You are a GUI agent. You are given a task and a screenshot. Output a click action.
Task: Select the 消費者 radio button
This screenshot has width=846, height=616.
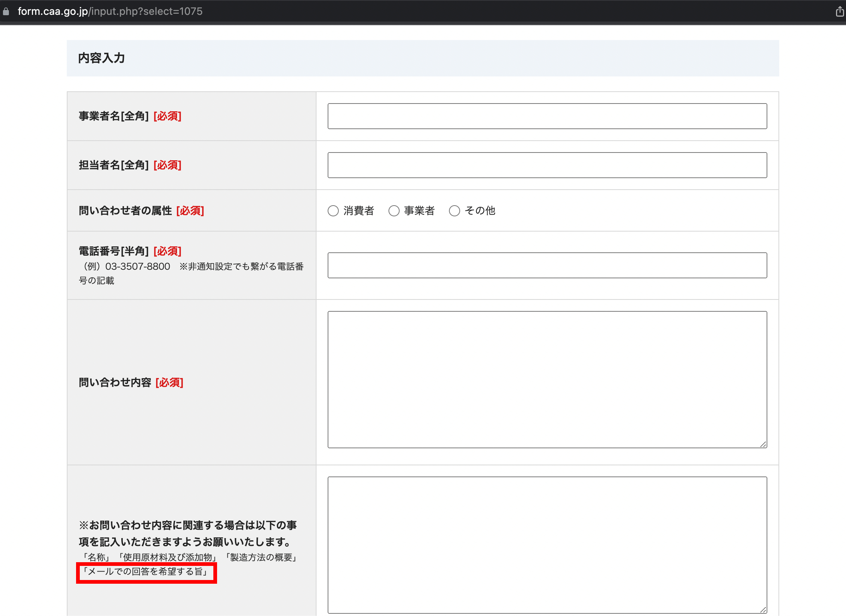333,211
